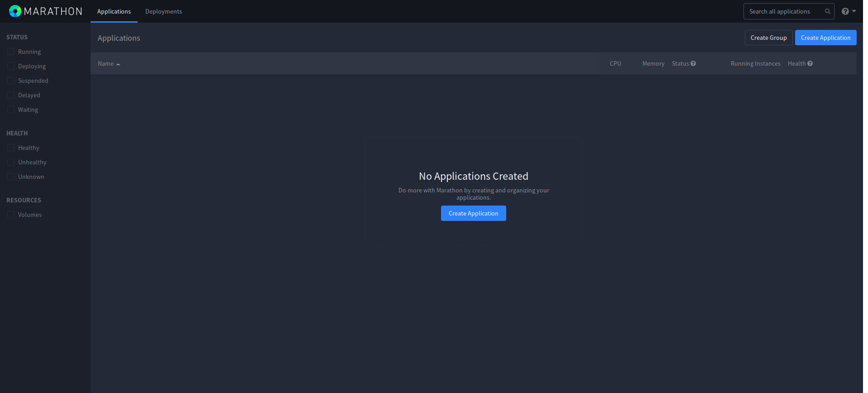The width and height of the screenshot is (868, 393).
Task: Toggle the Waiting status filter checkbox
Action: pos(11,110)
